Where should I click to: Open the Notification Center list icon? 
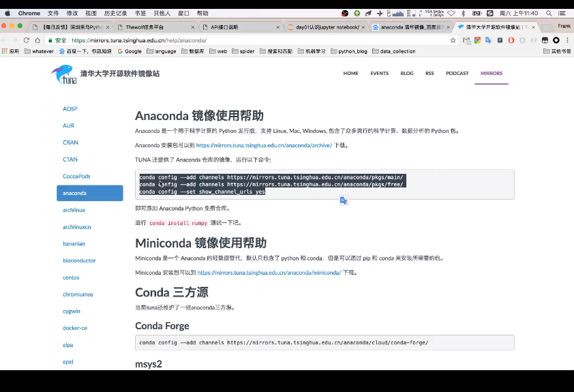point(562,13)
